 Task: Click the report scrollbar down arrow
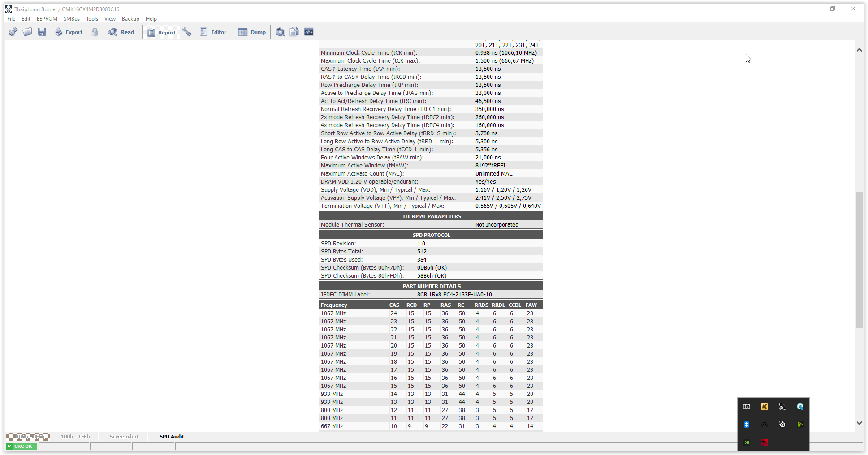859,423
